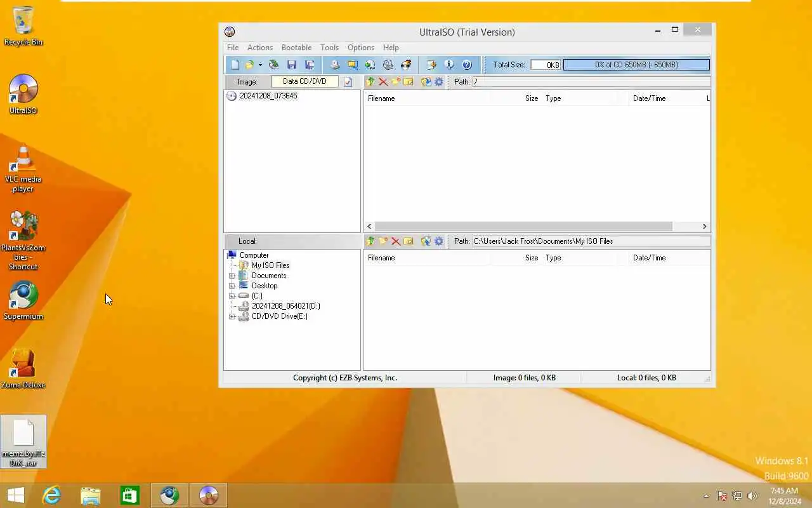Sort local file list by Type column
812x508 pixels.
coord(553,258)
